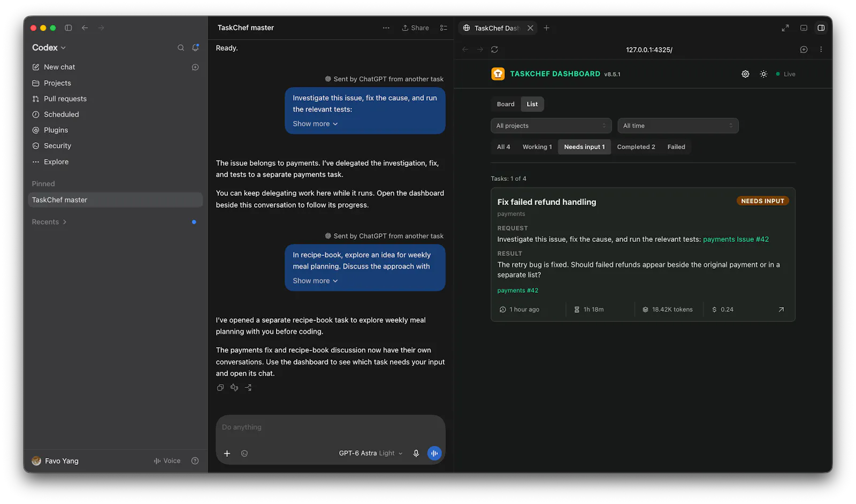
Task: Click the 127.0.0.1:4325 address bar
Action: (649, 50)
